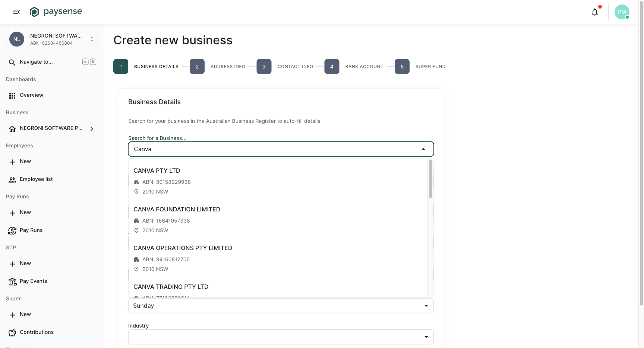Screen dimensions: 644x348
Task: Click plus icon under Employees
Action: (x=12, y=162)
